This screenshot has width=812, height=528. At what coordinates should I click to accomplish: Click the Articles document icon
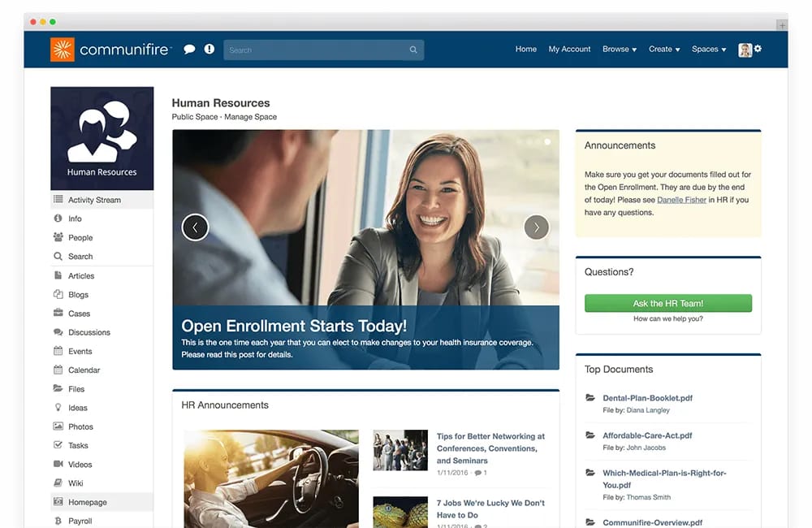(x=58, y=275)
